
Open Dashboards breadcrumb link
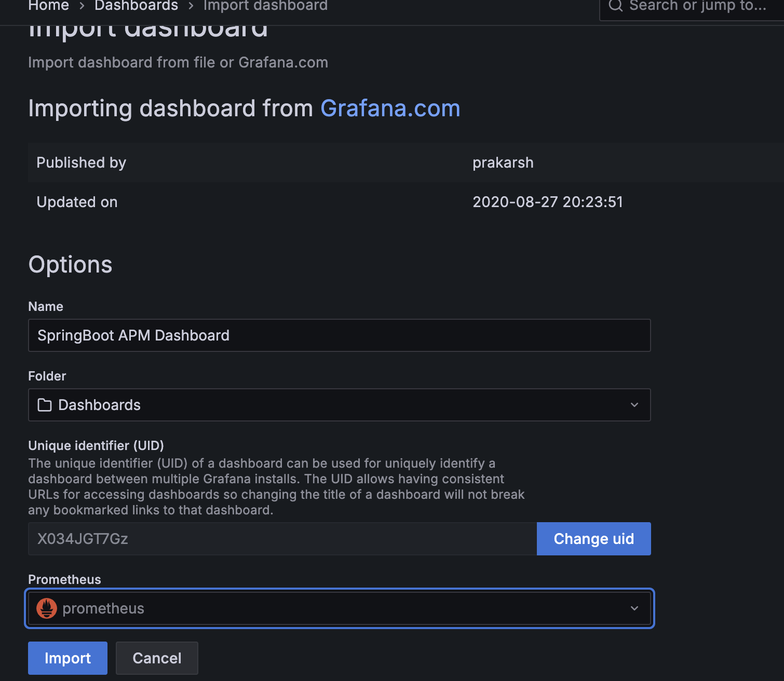(136, 6)
